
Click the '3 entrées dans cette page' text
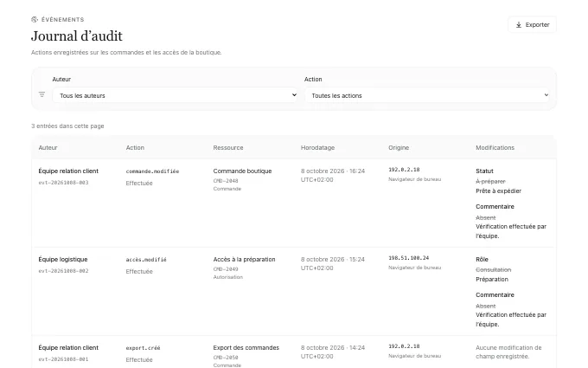pos(67,126)
